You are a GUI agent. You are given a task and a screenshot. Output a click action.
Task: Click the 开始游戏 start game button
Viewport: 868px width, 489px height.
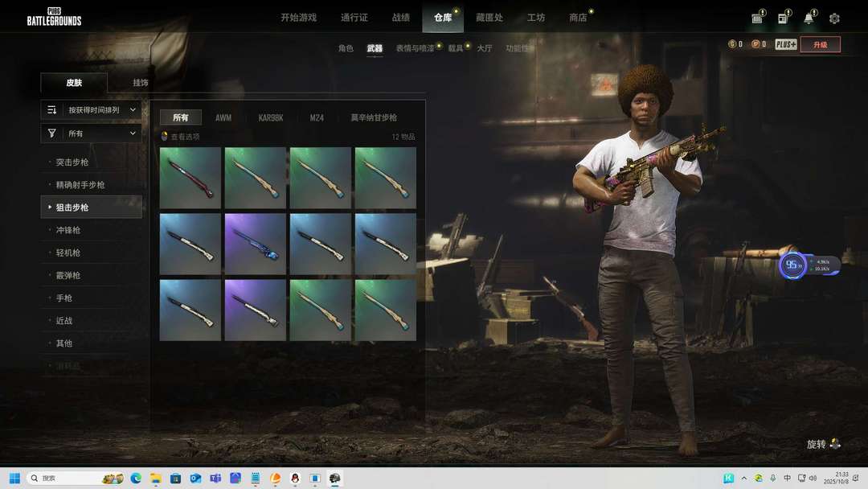coord(298,18)
